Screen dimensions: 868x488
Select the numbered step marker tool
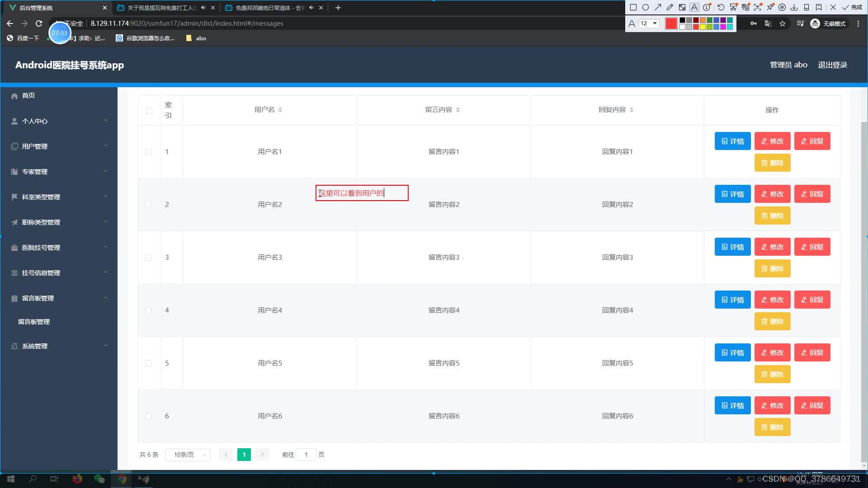click(707, 7)
